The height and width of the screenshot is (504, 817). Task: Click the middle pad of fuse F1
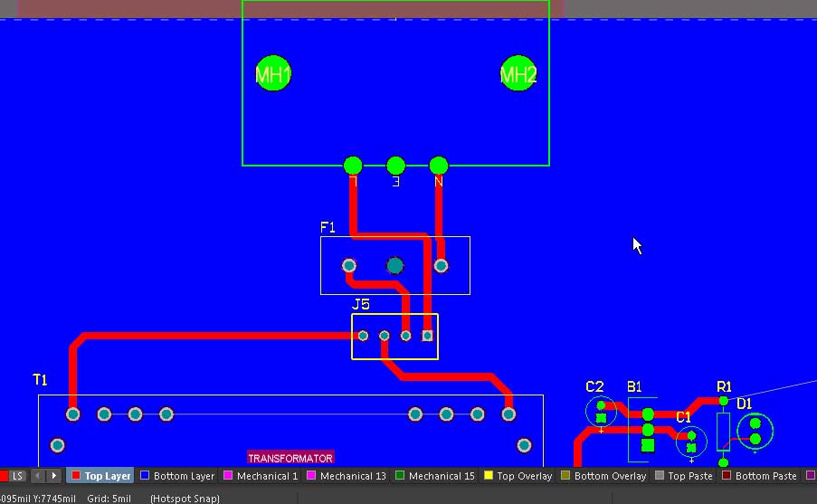click(x=394, y=265)
